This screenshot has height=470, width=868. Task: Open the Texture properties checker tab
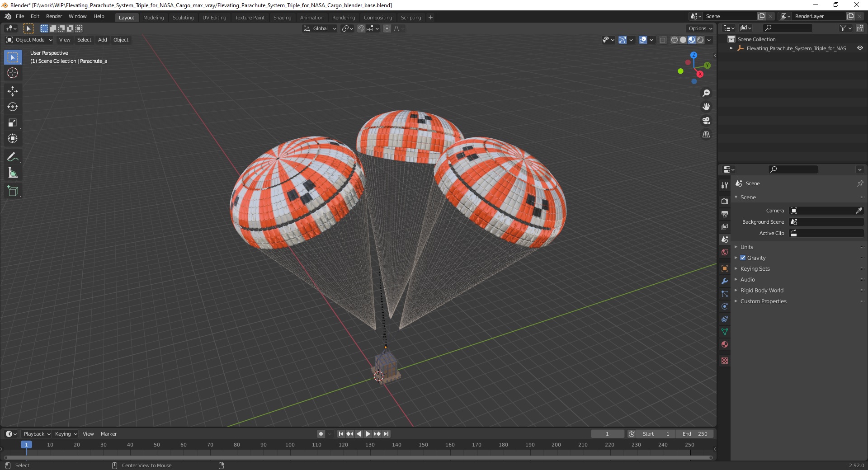(725, 361)
